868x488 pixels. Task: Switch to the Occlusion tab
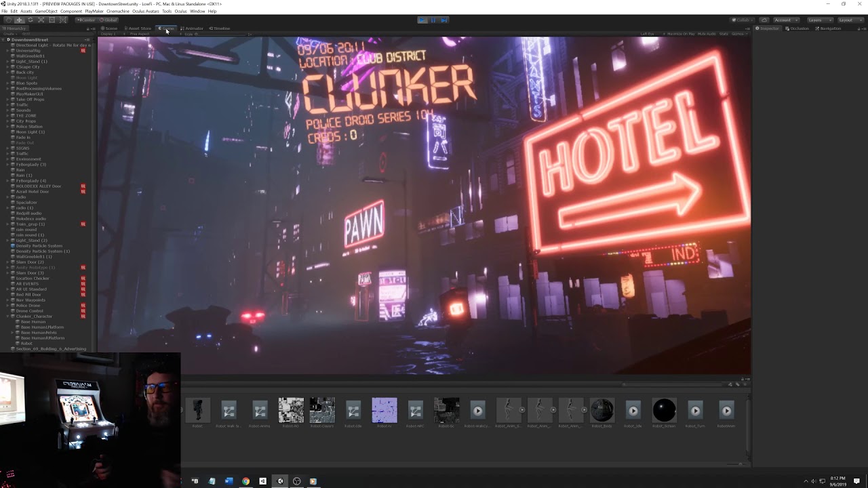[x=797, y=28]
